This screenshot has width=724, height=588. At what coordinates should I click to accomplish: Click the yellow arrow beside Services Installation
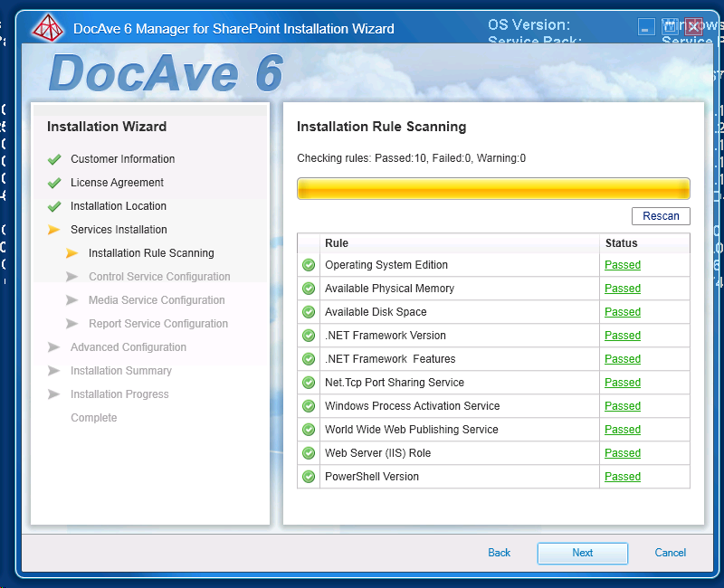pyautogui.click(x=54, y=230)
